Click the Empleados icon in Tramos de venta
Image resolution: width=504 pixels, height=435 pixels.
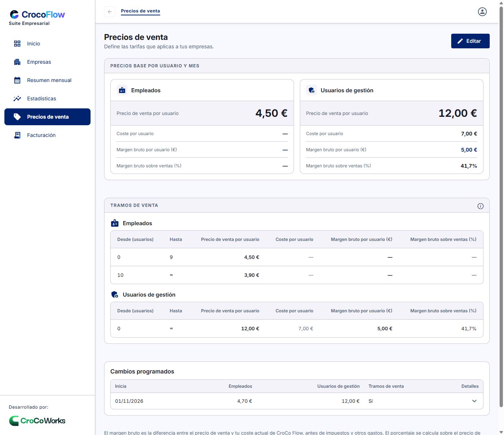[115, 223]
